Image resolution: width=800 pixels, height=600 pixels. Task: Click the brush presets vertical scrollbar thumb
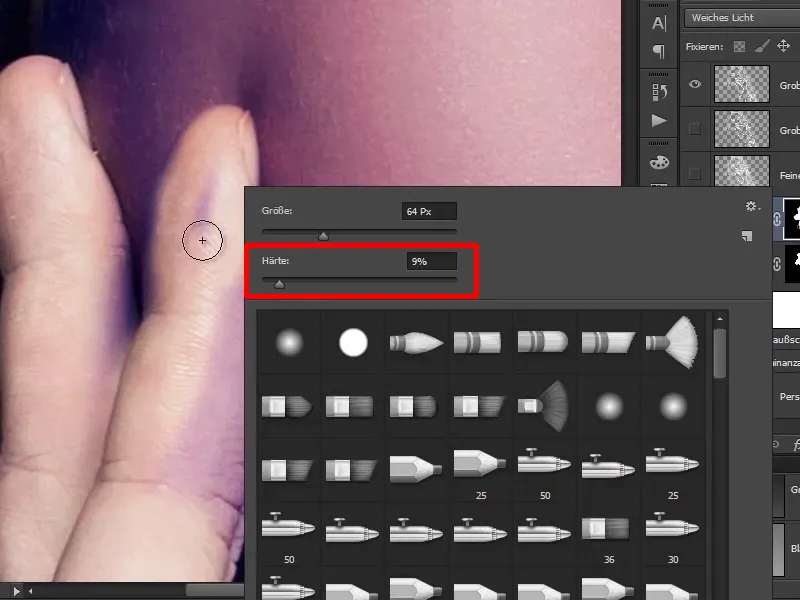click(x=719, y=353)
